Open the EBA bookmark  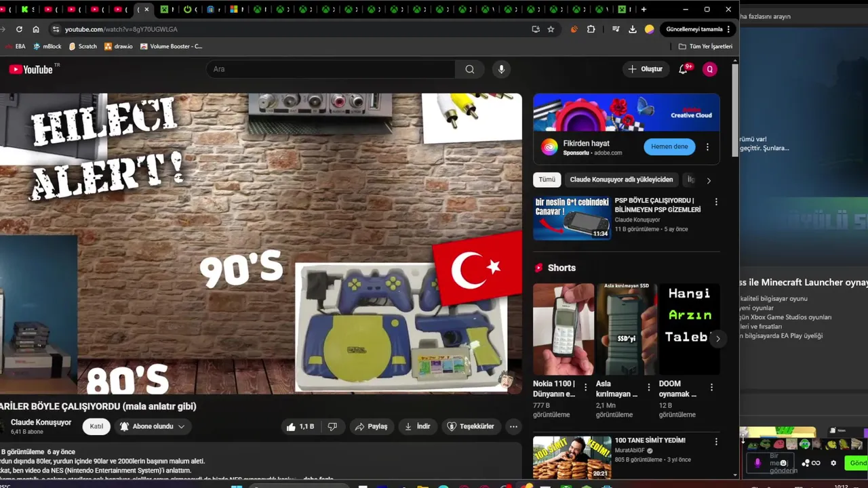coord(15,46)
